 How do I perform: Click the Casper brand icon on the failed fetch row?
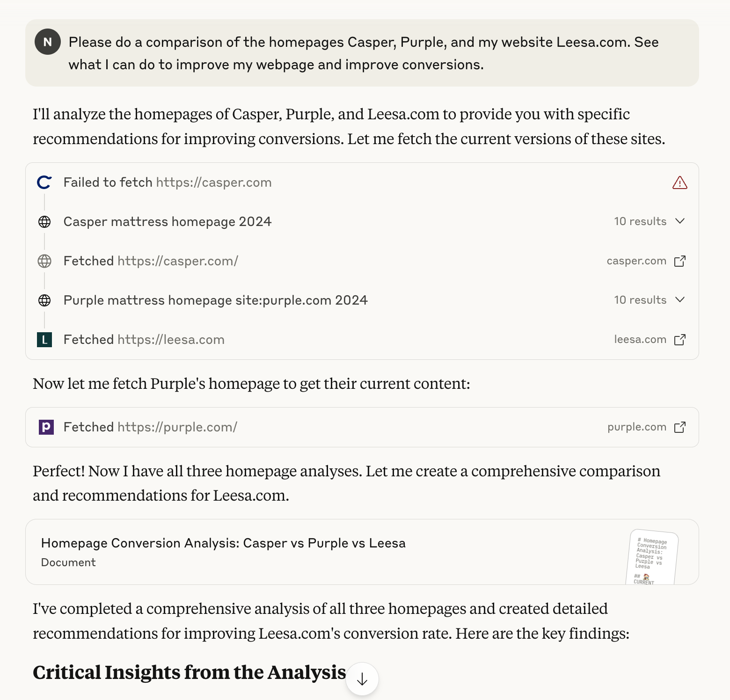pyautogui.click(x=44, y=182)
